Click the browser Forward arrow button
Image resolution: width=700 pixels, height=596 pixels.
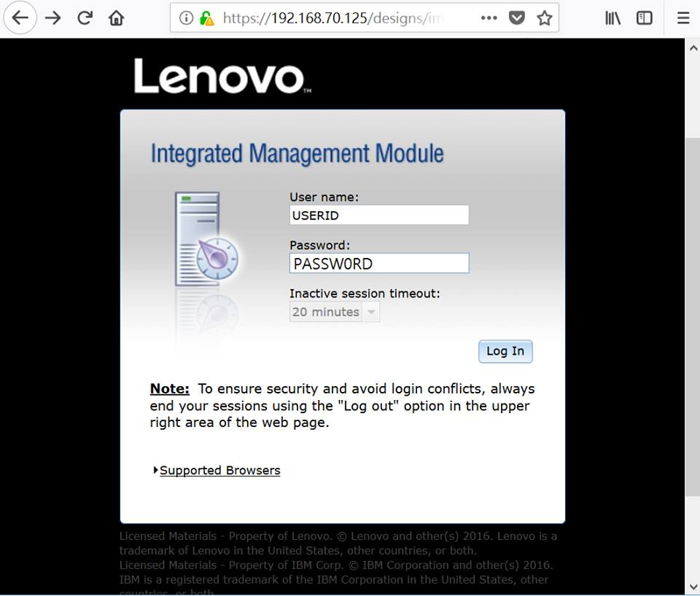52,18
